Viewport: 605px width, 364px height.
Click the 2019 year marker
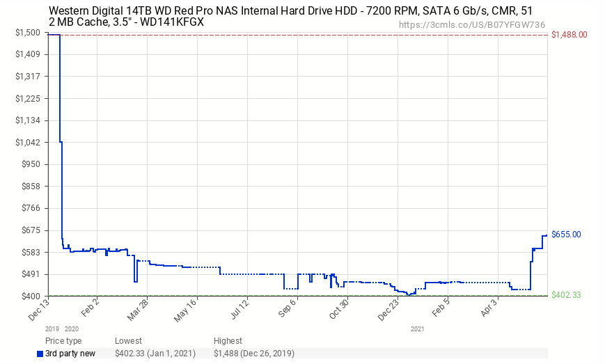(x=52, y=329)
